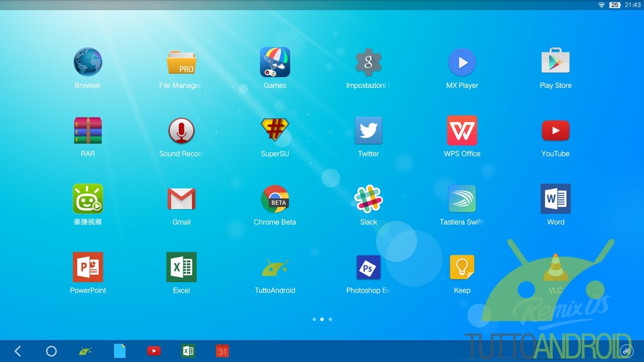Open PowerPoint
The width and height of the screenshot is (644, 362).
(87, 267)
